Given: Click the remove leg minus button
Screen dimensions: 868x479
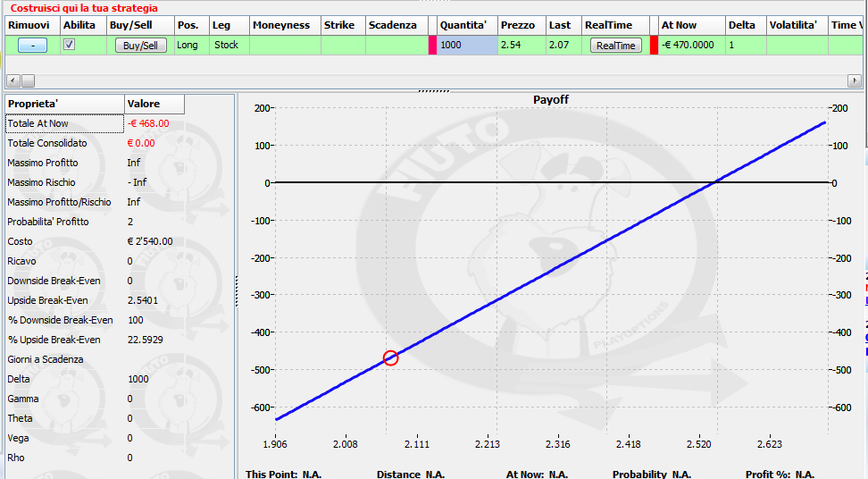Looking at the screenshot, I should pyautogui.click(x=32, y=46).
